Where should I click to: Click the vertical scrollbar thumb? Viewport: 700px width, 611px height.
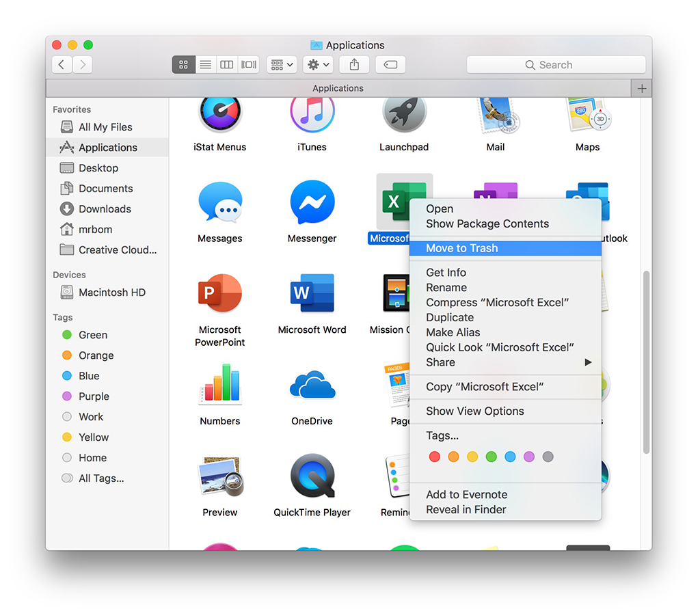[646, 362]
